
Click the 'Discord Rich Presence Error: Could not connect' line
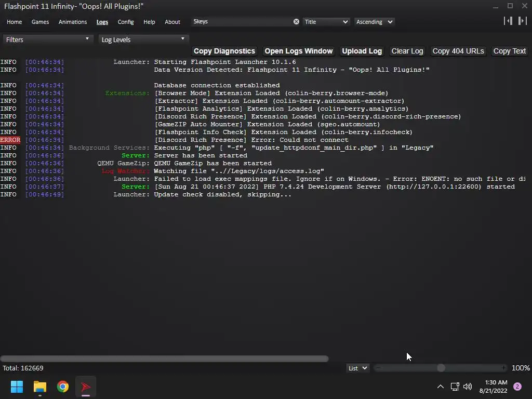[251, 140]
